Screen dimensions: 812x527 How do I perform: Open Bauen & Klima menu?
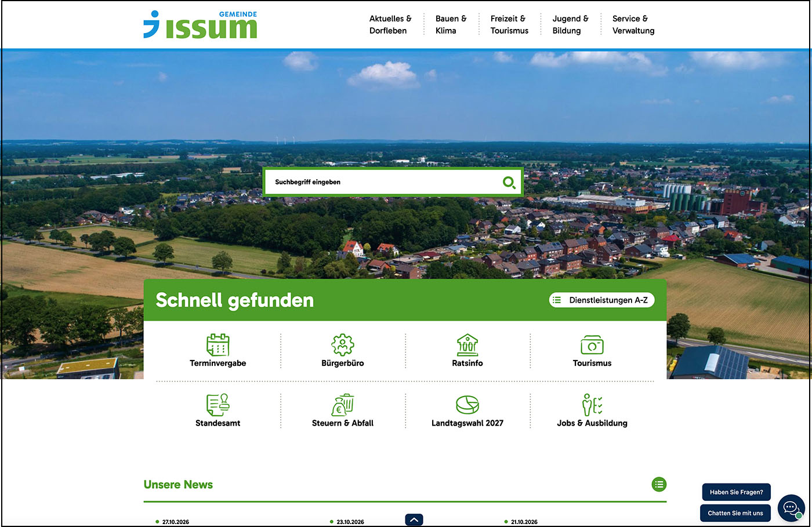451,24
